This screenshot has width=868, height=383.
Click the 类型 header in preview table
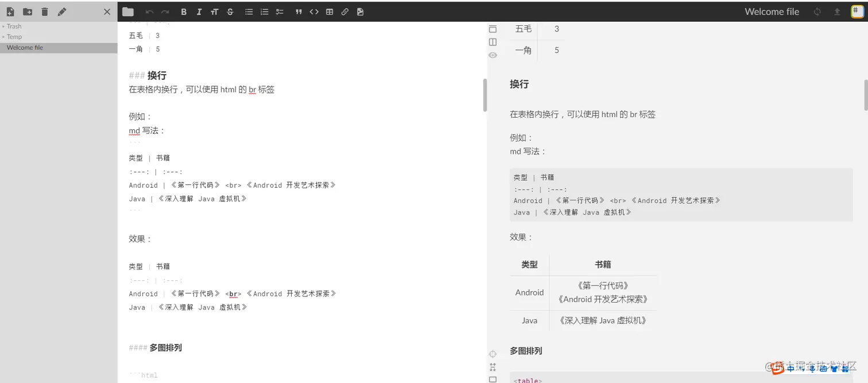[529, 265]
